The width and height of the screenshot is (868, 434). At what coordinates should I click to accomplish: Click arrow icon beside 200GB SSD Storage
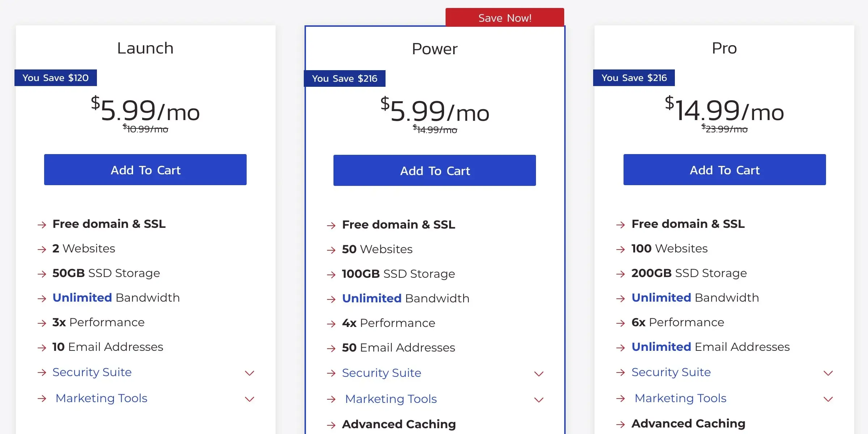click(621, 274)
